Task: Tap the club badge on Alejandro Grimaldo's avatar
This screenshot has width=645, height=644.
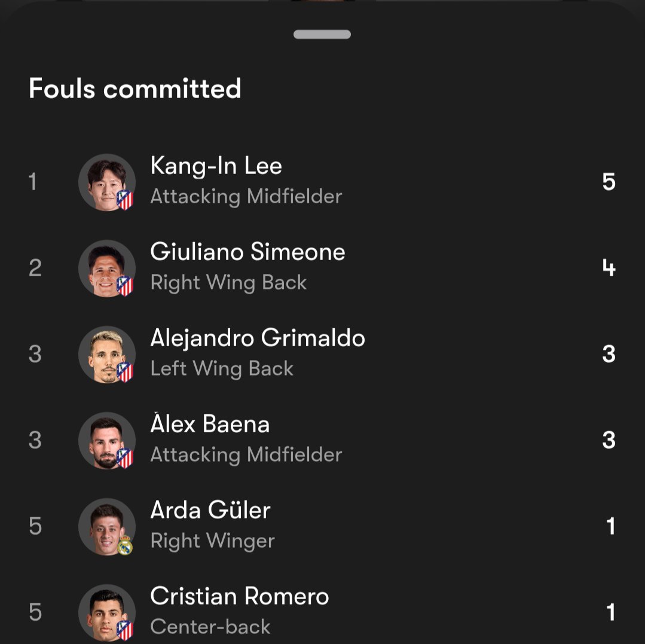Action: coord(125,372)
